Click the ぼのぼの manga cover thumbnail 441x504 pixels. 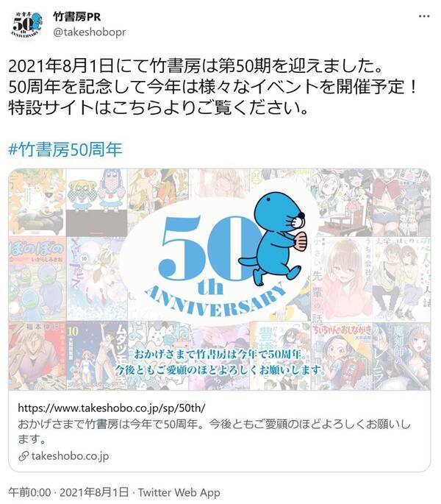(x=37, y=279)
